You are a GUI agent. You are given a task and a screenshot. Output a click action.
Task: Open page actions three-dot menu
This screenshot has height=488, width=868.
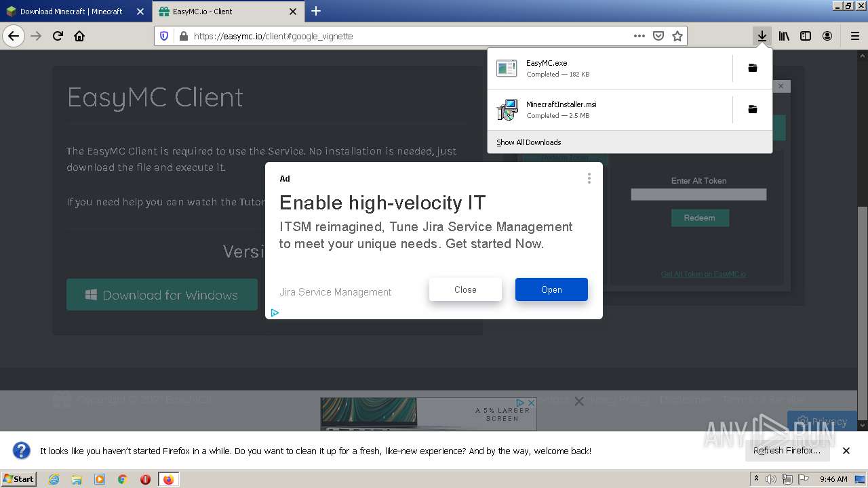[x=639, y=36]
